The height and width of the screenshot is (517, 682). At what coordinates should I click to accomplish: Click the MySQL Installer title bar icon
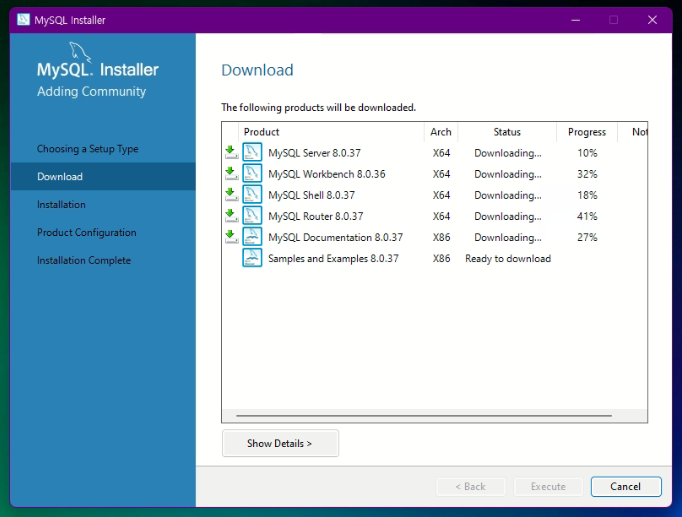pos(23,20)
